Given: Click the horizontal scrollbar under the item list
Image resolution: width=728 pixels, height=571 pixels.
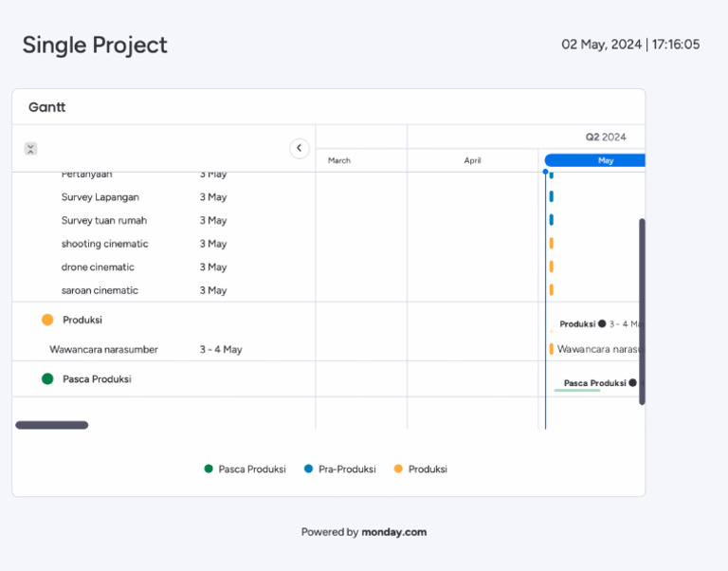Looking at the screenshot, I should pyautogui.click(x=52, y=425).
